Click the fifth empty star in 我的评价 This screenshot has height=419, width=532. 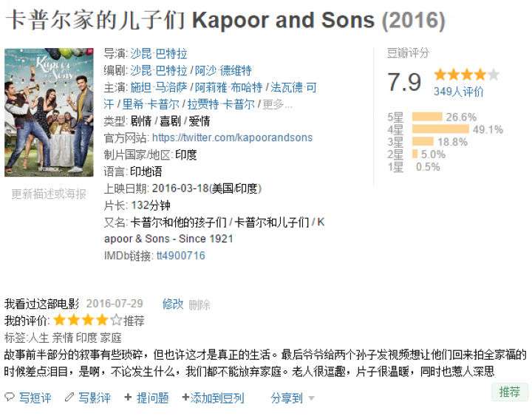tap(116, 321)
